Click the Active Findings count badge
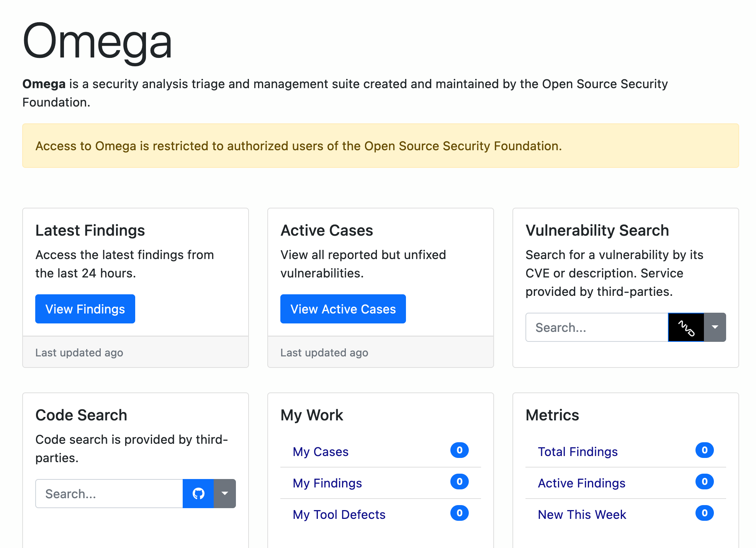The height and width of the screenshot is (548, 756). [x=704, y=482]
